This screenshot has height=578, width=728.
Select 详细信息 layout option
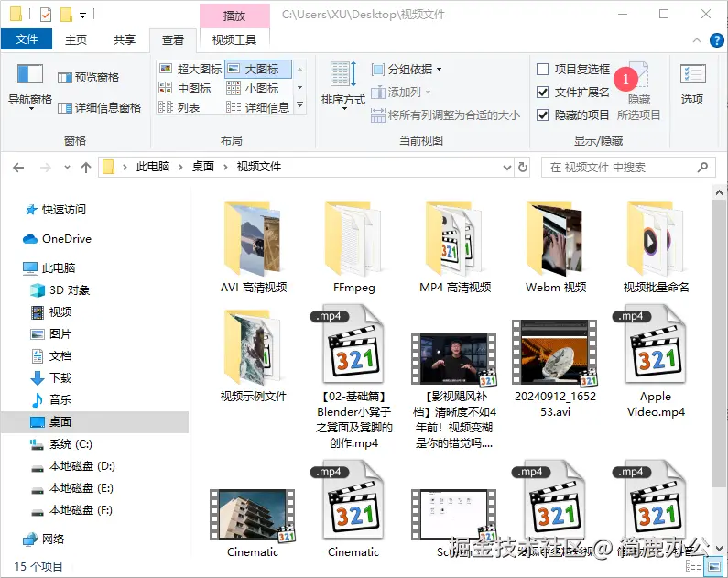click(258, 108)
